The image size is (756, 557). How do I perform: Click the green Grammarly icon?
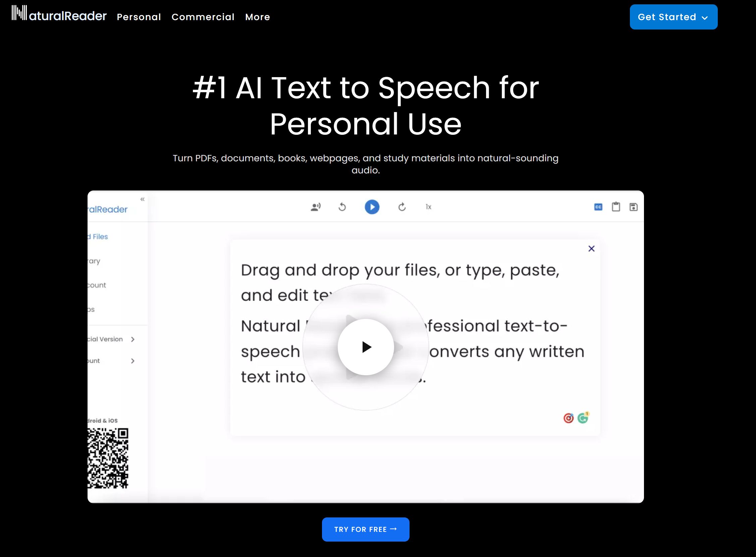583,418
